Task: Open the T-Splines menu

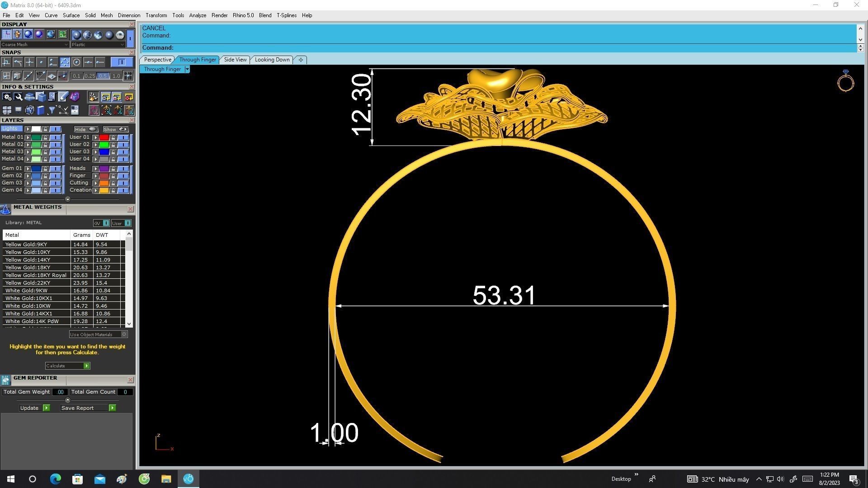Action: pos(286,15)
